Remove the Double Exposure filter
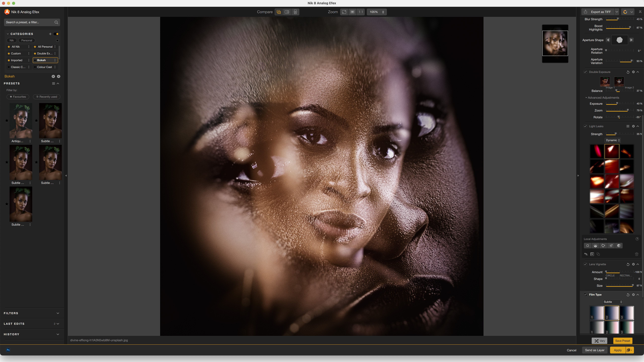 [633, 72]
